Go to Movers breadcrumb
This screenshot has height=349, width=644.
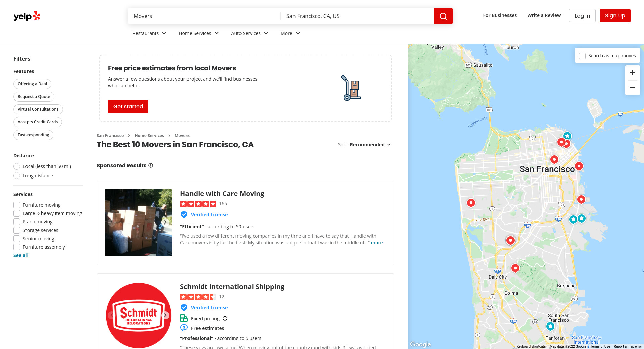[182, 136]
